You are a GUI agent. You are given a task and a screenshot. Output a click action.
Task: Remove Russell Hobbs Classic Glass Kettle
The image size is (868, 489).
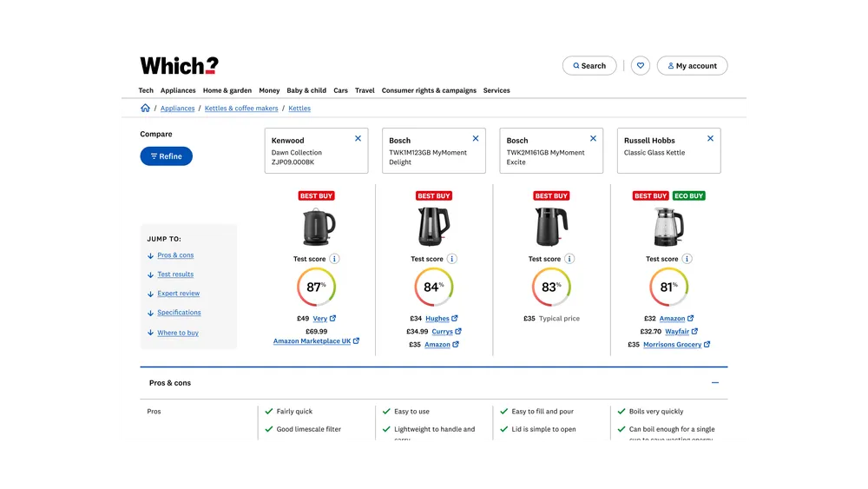tap(710, 139)
